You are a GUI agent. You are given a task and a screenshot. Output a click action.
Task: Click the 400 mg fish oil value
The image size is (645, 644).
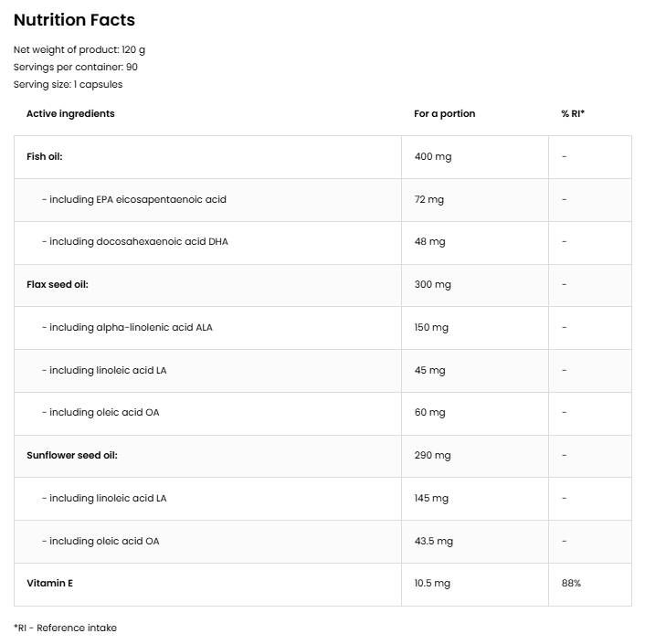pos(433,156)
